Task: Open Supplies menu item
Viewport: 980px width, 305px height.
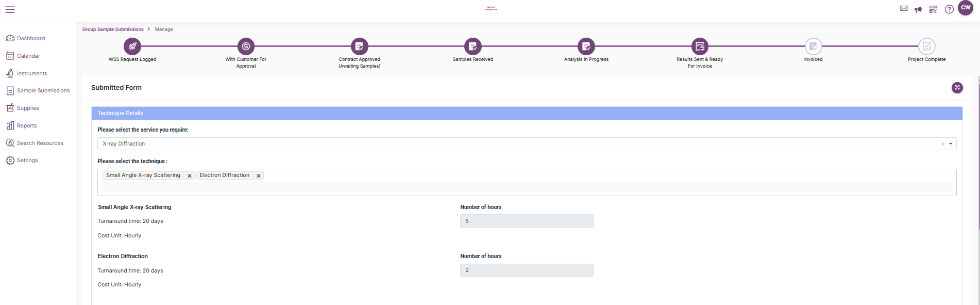Action: pyautogui.click(x=28, y=108)
